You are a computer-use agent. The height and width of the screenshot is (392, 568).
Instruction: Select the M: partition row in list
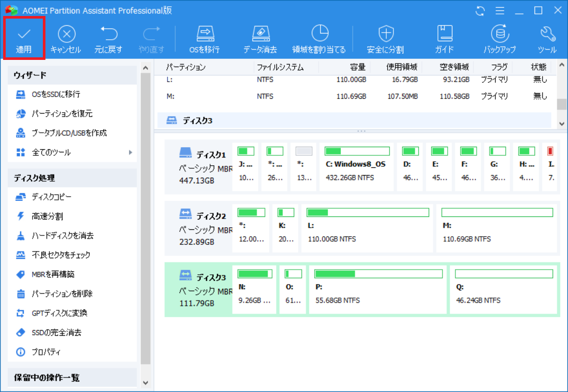[354, 97]
